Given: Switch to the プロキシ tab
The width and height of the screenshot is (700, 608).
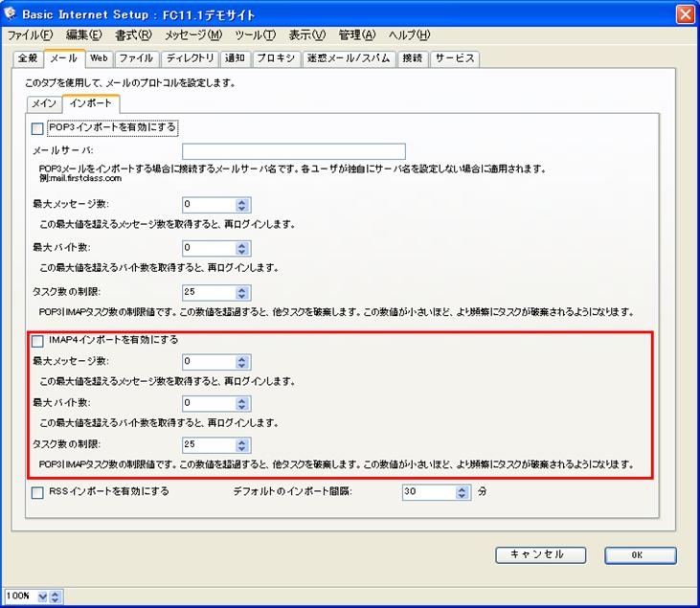Looking at the screenshot, I should (276, 58).
